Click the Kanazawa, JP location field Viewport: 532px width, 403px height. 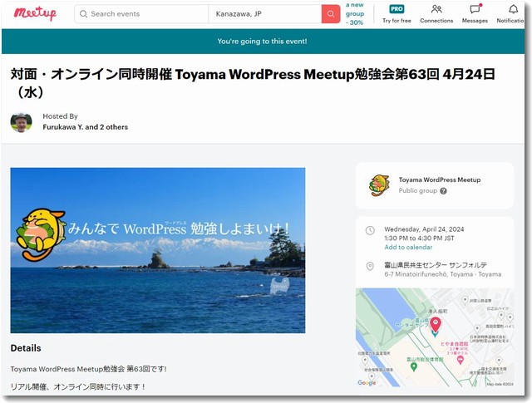click(264, 14)
